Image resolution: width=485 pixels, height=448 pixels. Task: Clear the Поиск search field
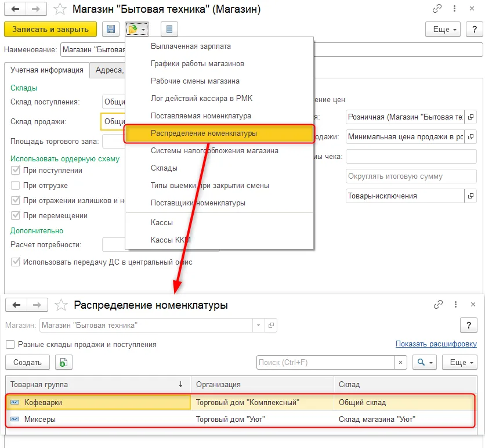pos(400,362)
